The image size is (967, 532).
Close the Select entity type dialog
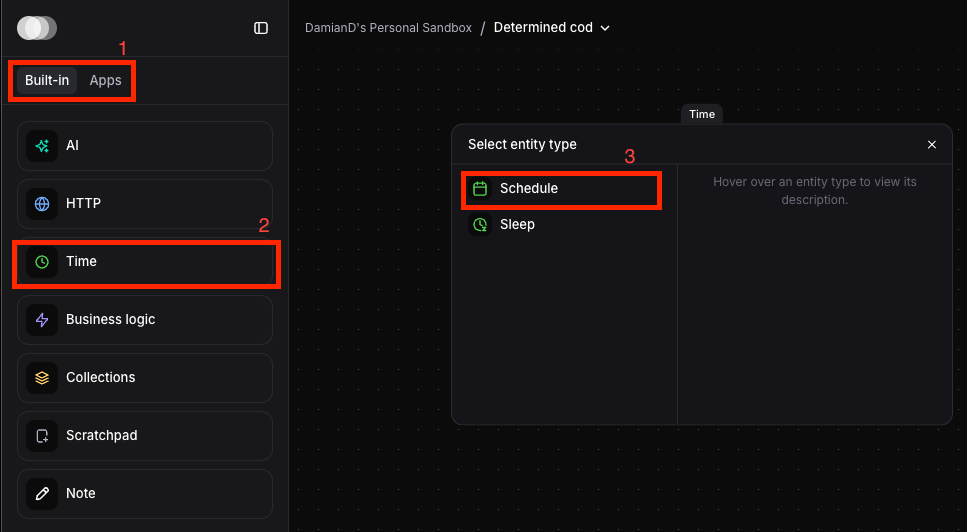pyautogui.click(x=932, y=145)
